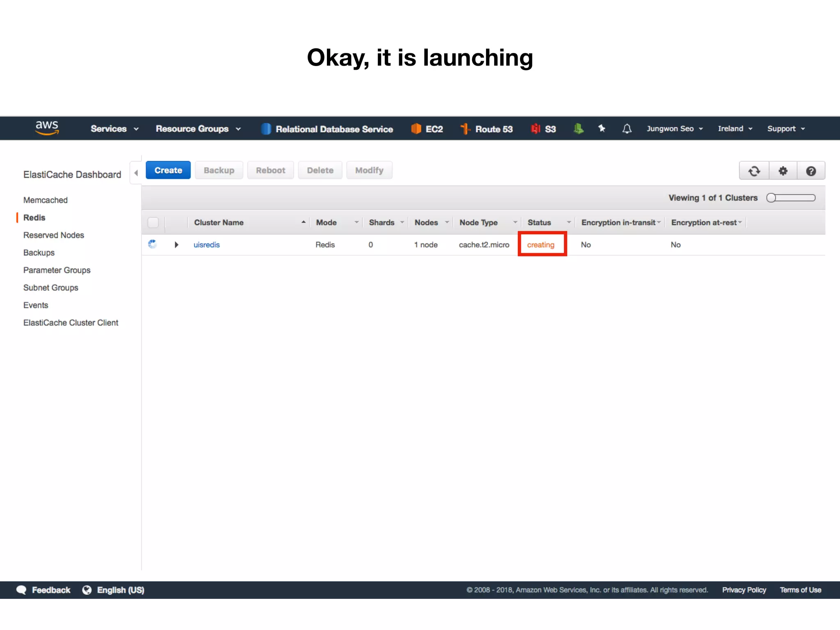The image size is (840, 630).
Task: Open the Privacy Policy link
Action: tap(744, 590)
